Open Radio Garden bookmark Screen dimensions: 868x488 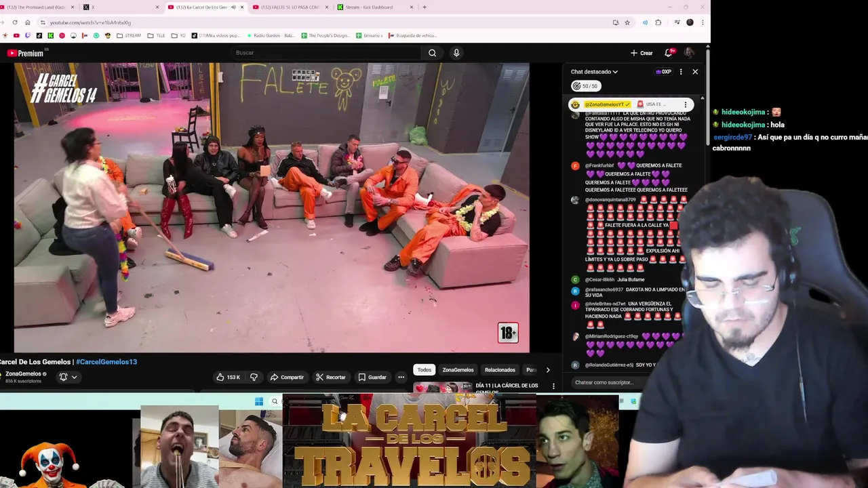[x=270, y=36]
